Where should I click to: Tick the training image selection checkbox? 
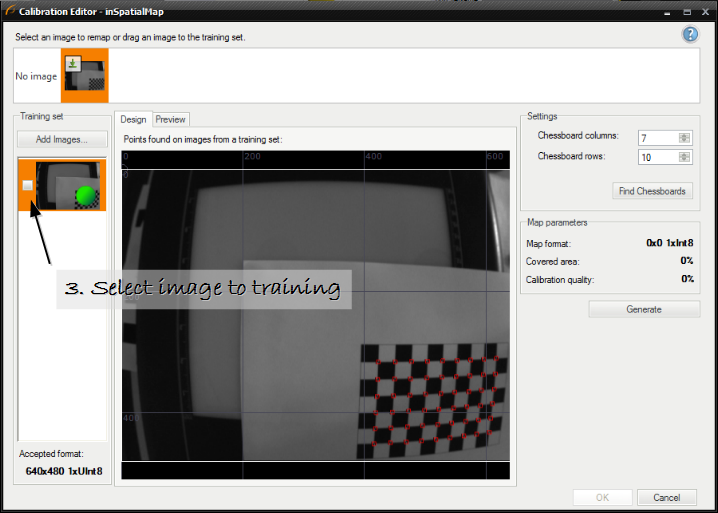tap(28, 186)
